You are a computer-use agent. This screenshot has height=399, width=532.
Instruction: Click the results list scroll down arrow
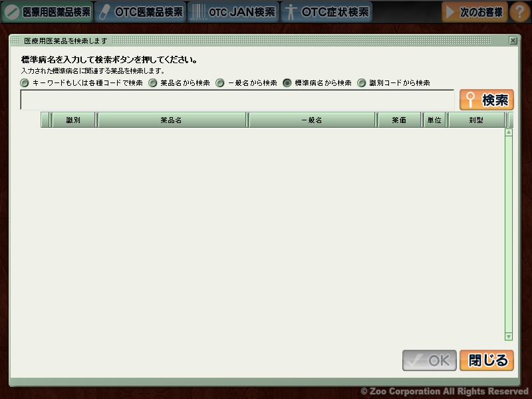(509, 336)
